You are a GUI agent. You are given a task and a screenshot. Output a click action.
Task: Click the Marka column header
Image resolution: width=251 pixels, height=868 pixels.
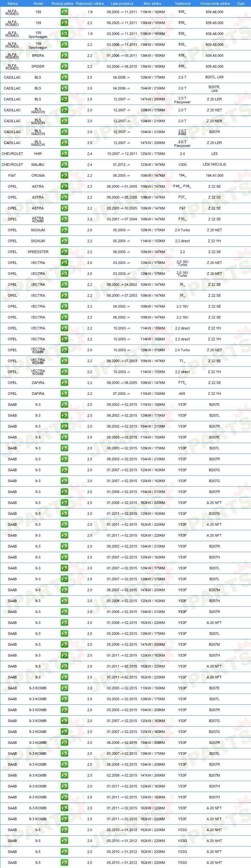13,4
